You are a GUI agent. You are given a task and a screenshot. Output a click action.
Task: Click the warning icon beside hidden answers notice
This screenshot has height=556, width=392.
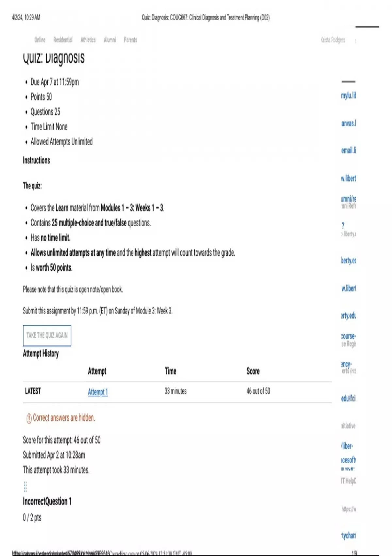(29, 418)
